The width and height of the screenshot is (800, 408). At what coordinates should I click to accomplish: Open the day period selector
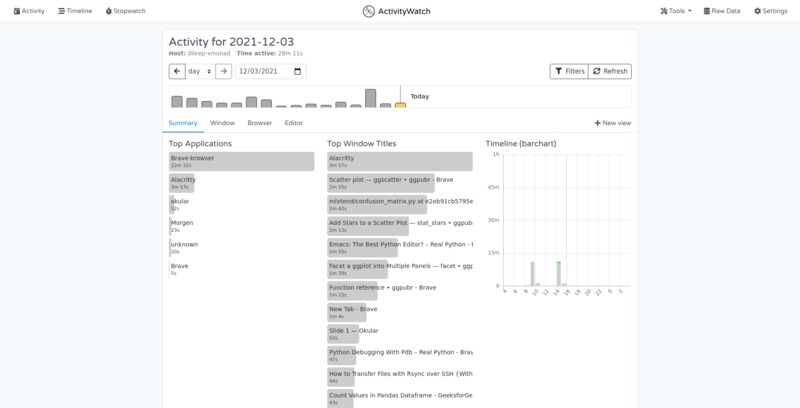tap(200, 71)
